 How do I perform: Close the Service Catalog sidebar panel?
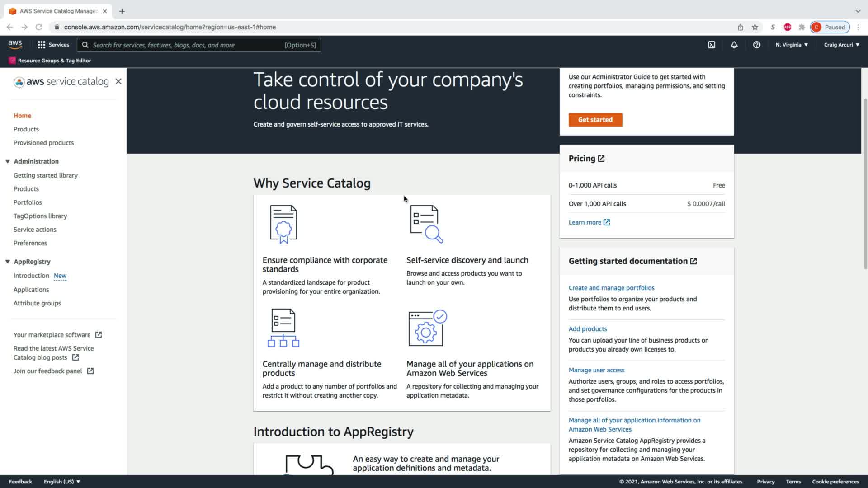[x=118, y=81]
